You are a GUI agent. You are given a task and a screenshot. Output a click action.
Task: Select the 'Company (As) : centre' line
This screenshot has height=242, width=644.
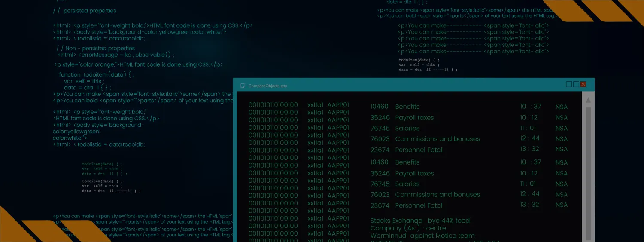tap(408, 228)
